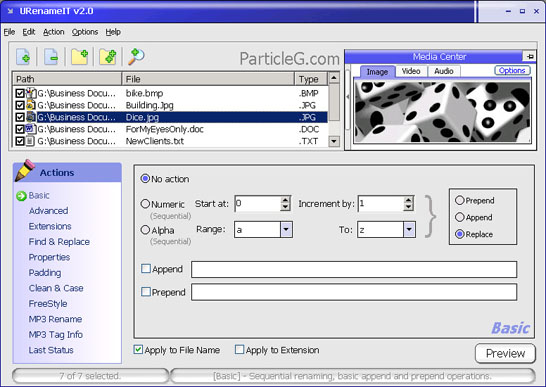
Task: Switch to the Video tab
Action: point(411,71)
